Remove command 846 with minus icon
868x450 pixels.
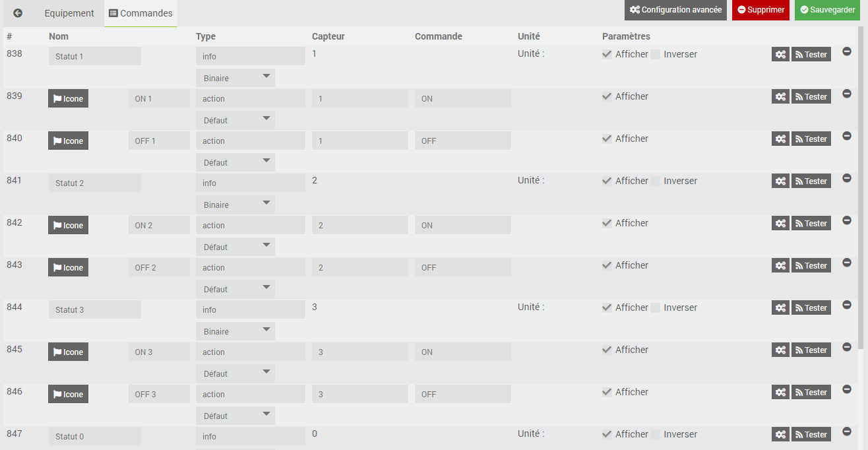click(847, 389)
